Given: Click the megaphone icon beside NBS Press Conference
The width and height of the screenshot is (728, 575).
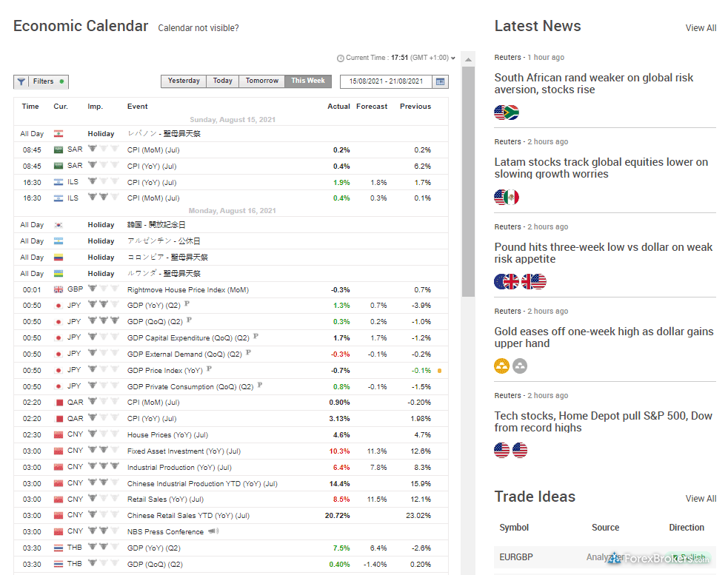Looking at the screenshot, I should 213,531.
